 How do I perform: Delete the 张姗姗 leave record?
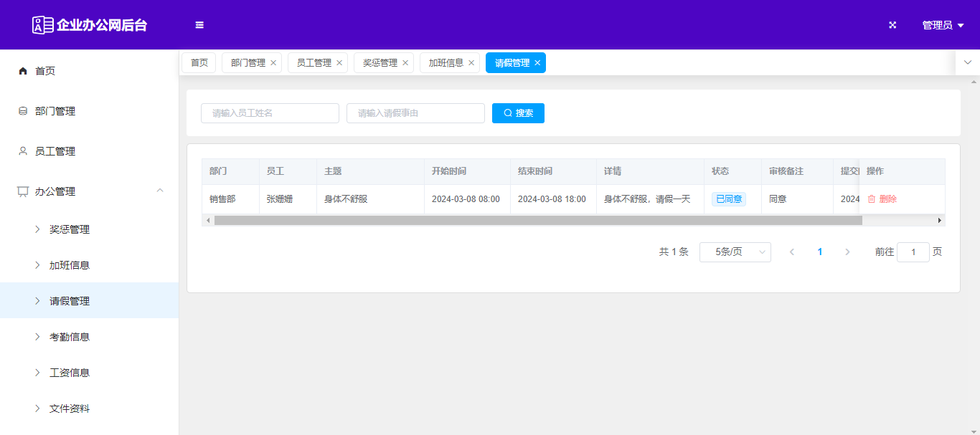pos(882,199)
